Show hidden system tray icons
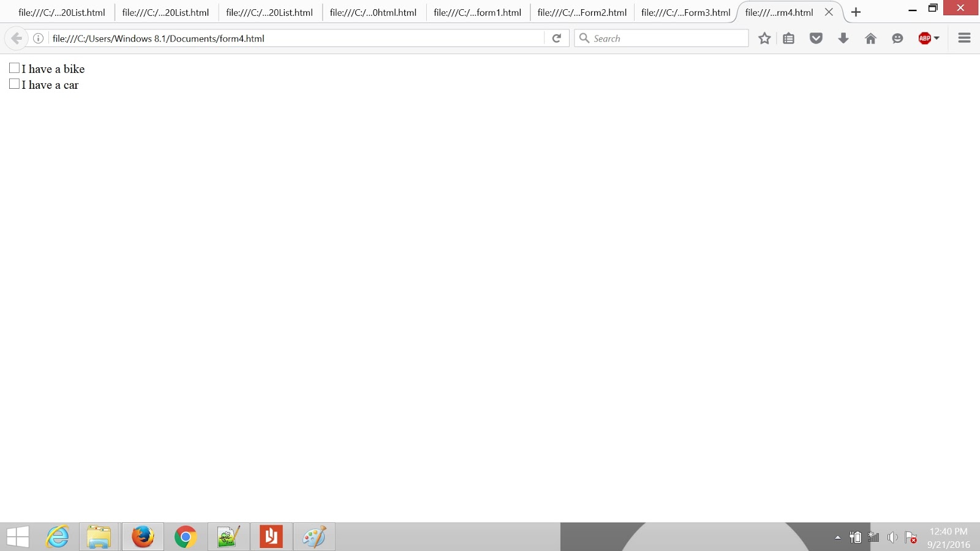 [838, 538]
